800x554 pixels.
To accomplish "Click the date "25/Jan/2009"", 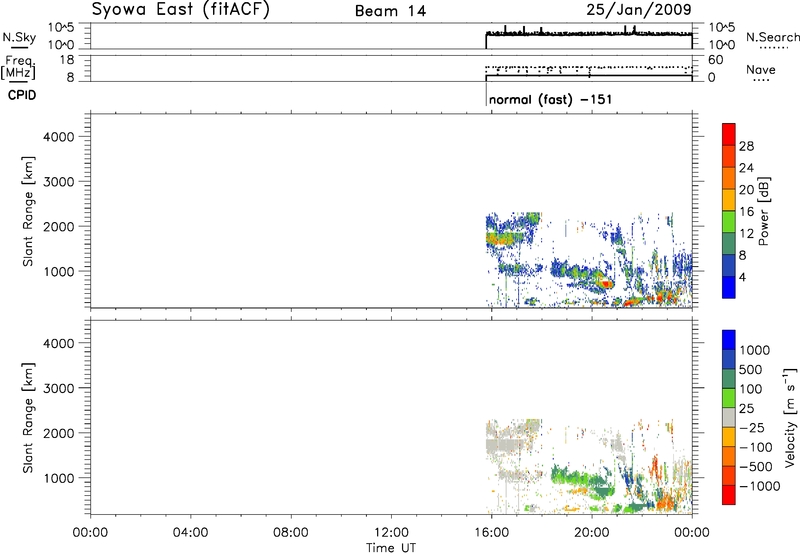I will [639, 9].
